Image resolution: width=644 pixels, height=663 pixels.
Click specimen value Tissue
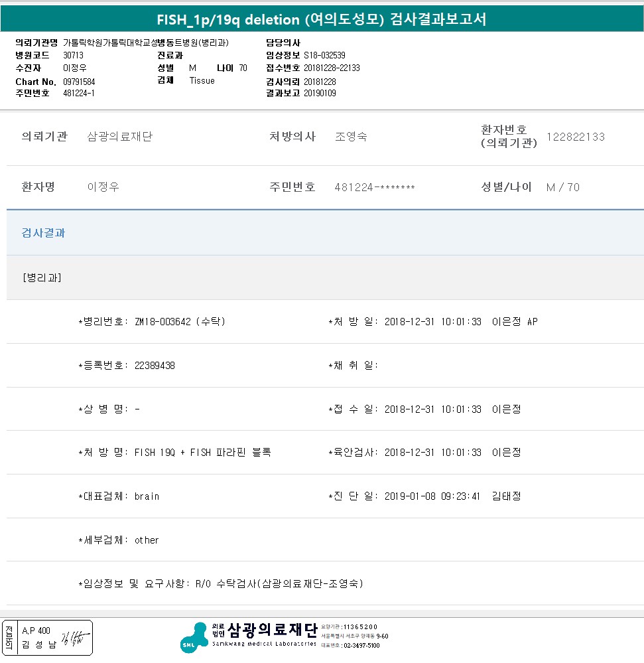coord(202,81)
